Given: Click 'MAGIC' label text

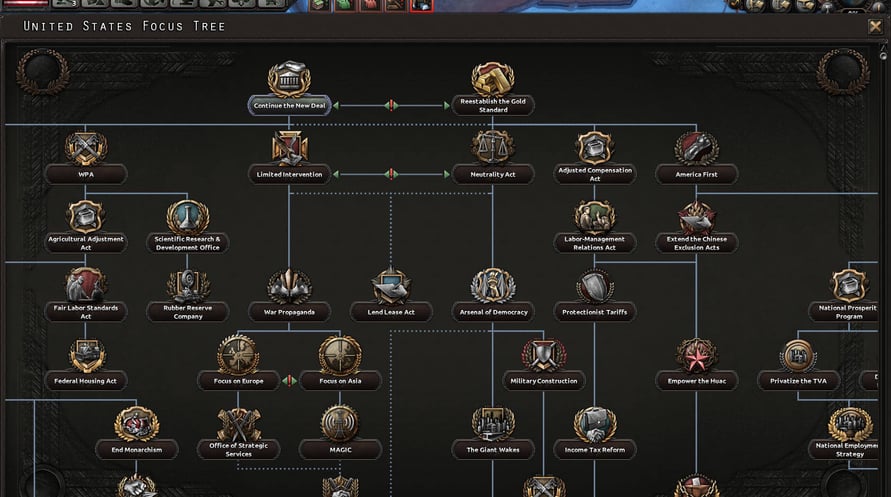Looking at the screenshot, I should tap(340, 449).
